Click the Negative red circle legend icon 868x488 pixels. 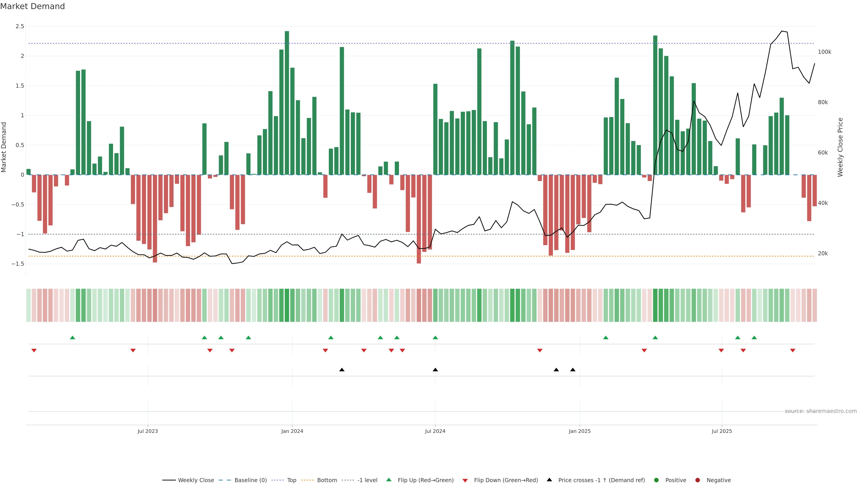click(x=698, y=480)
